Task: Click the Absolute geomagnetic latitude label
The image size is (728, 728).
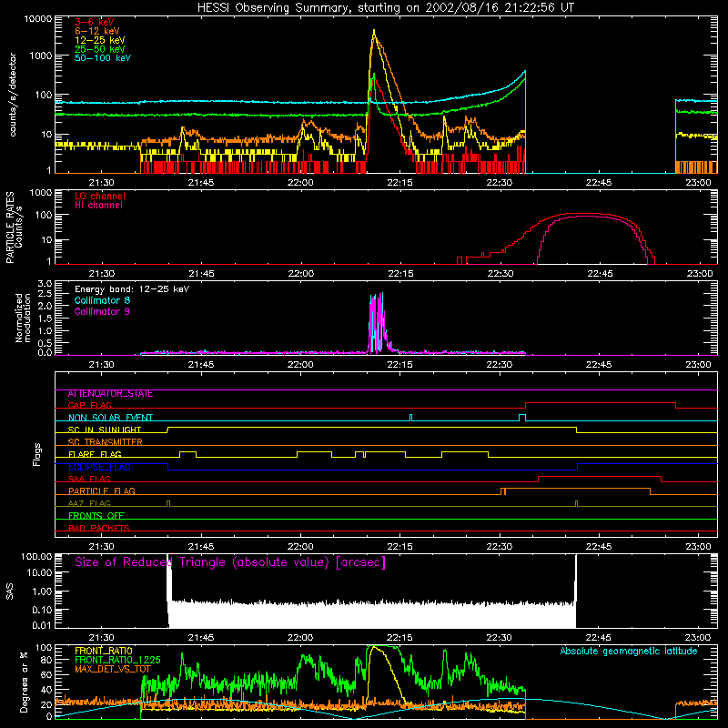Action: point(629,652)
